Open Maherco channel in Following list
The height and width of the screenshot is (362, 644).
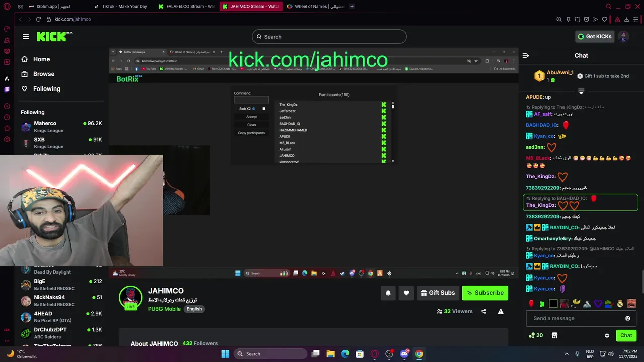(x=61, y=127)
